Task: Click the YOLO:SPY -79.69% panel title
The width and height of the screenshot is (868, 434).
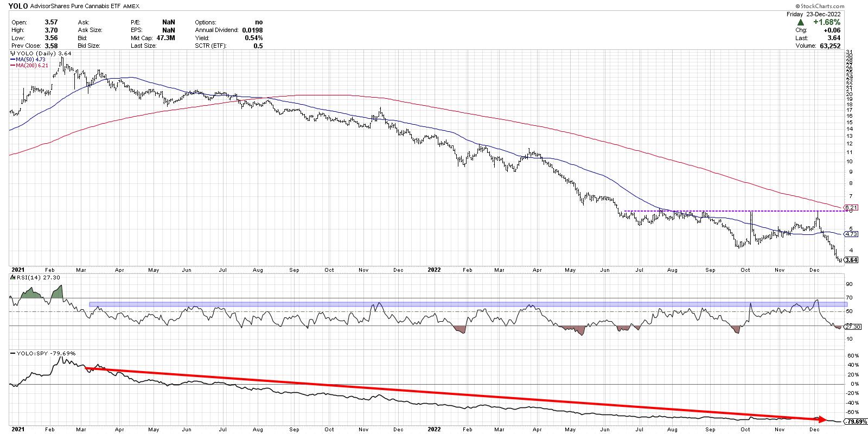Action: 43,354
